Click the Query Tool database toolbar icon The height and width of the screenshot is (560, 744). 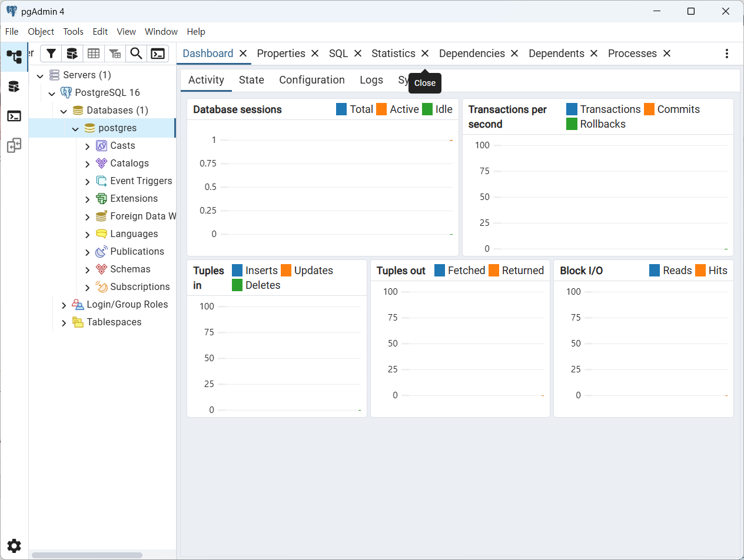[72, 54]
